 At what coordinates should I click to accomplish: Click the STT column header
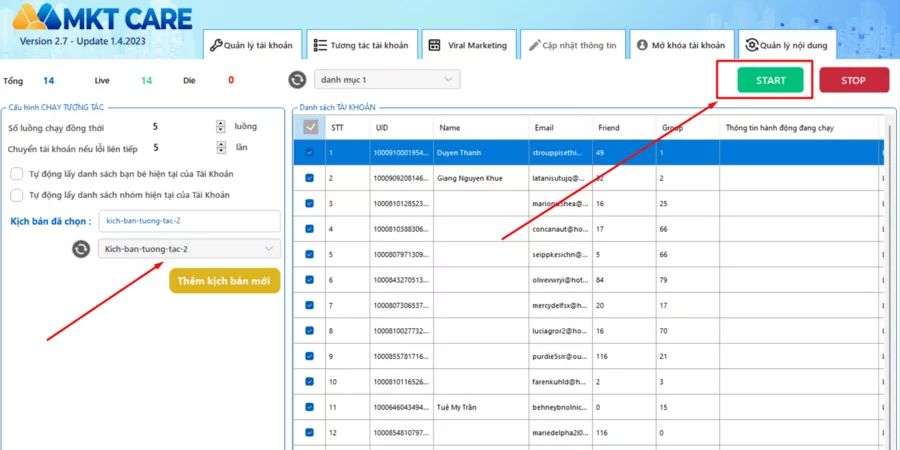point(348,128)
